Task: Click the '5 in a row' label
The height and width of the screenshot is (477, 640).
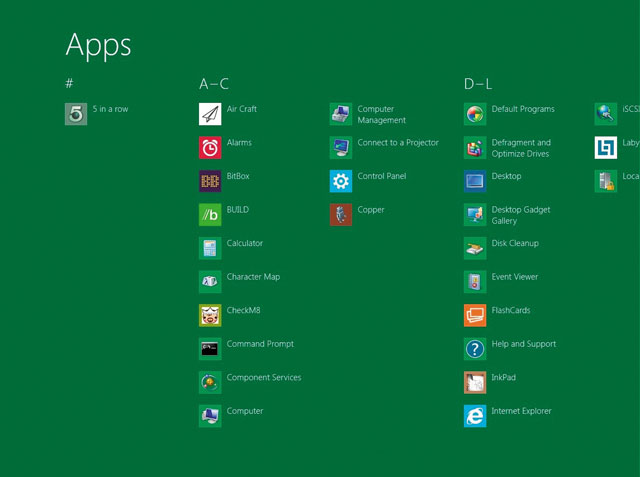Action: point(110,109)
